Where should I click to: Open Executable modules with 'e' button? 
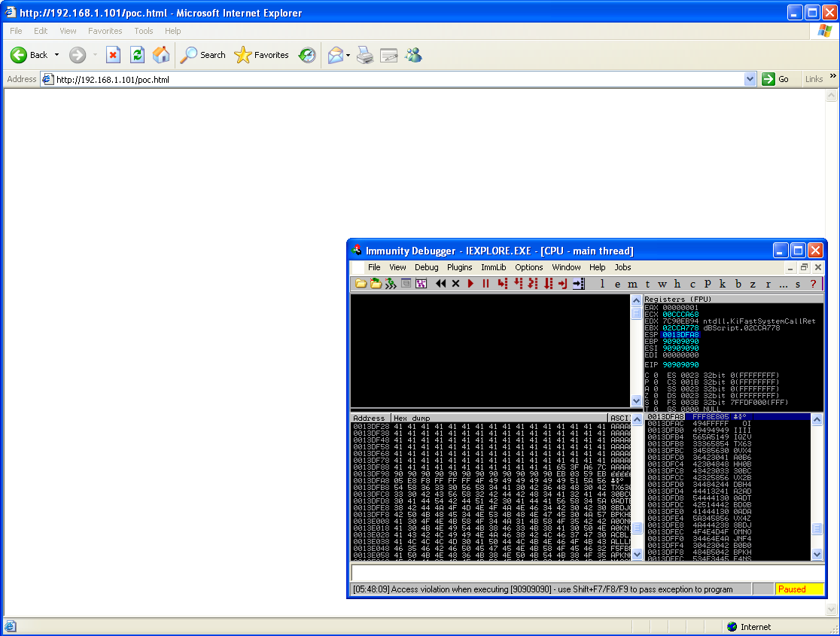pyautogui.click(x=617, y=284)
